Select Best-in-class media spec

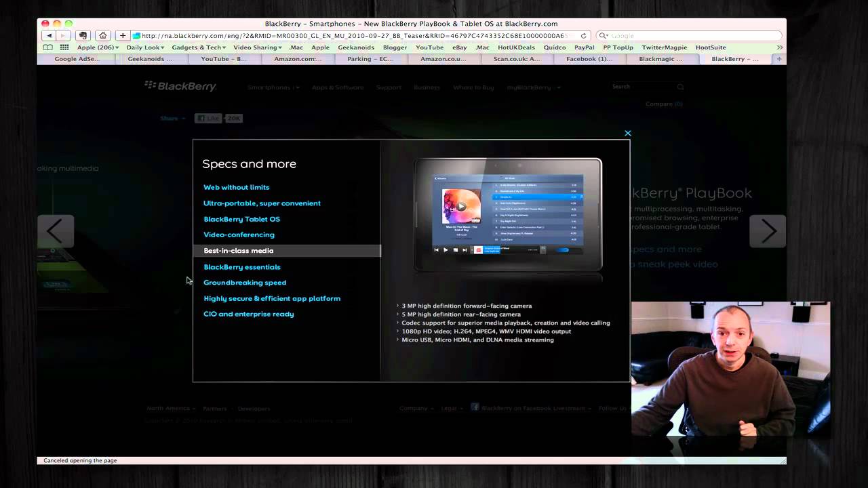pos(286,251)
